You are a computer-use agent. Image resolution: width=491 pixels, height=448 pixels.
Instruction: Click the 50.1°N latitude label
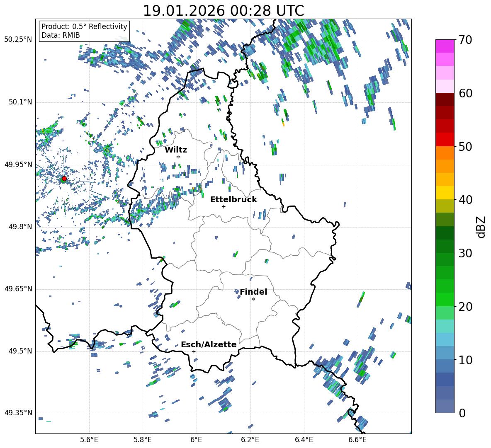[20, 102]
